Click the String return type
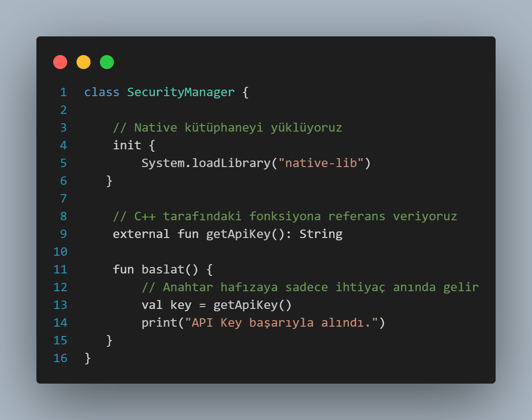532x420 pixels. coord(321,234)
